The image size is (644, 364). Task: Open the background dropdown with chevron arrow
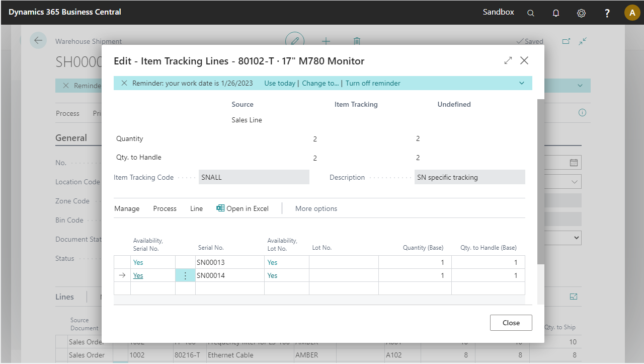[575, 182]
